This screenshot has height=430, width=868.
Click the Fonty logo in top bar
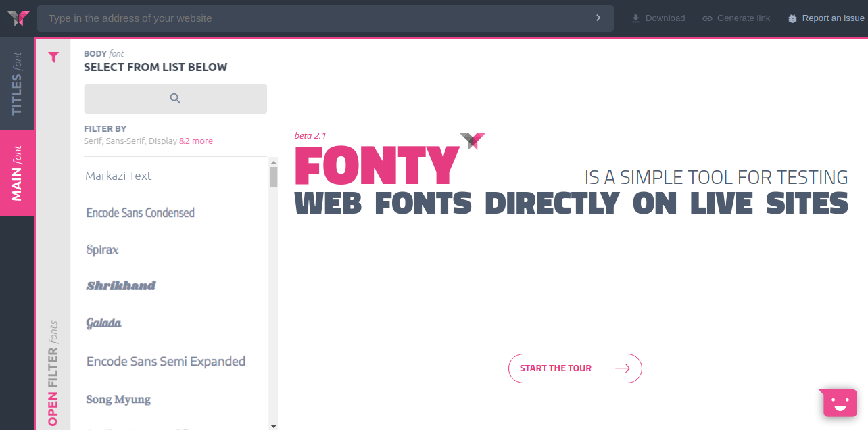coord(18,18)
